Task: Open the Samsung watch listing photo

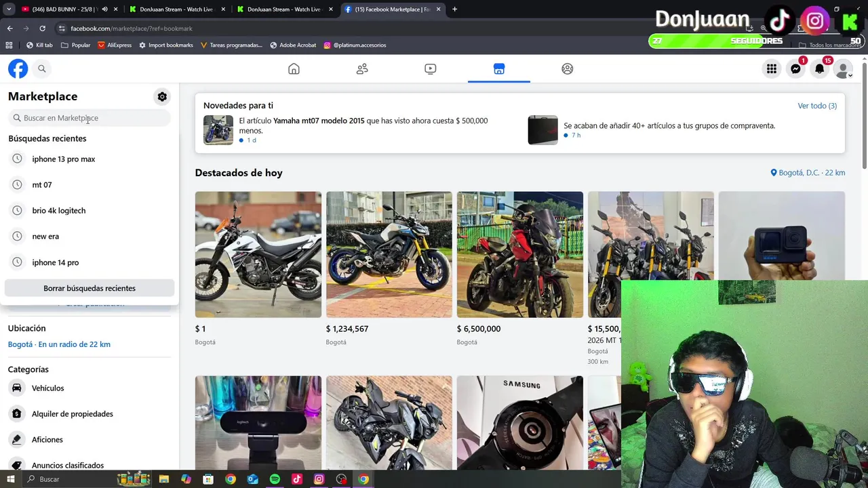Action: [520, 423]
